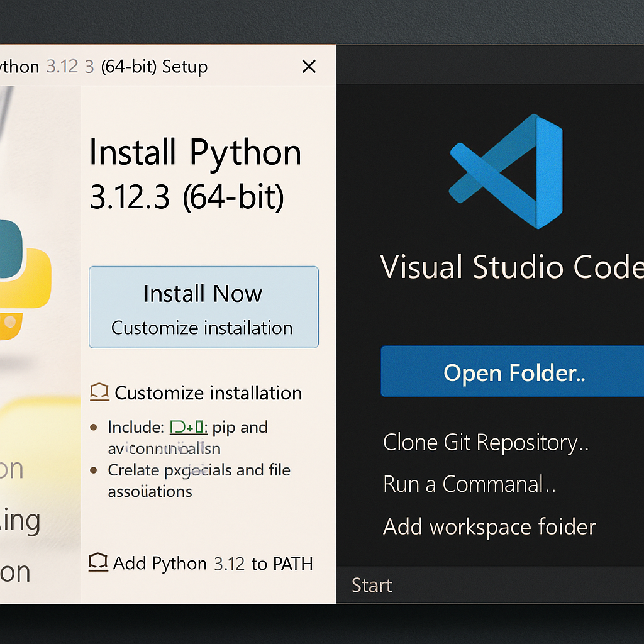Click the Visual Studio Code title text

click(511, 267)
